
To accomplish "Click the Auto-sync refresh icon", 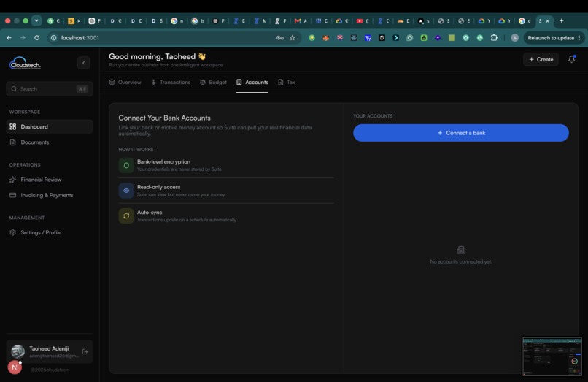I will 126,216.
